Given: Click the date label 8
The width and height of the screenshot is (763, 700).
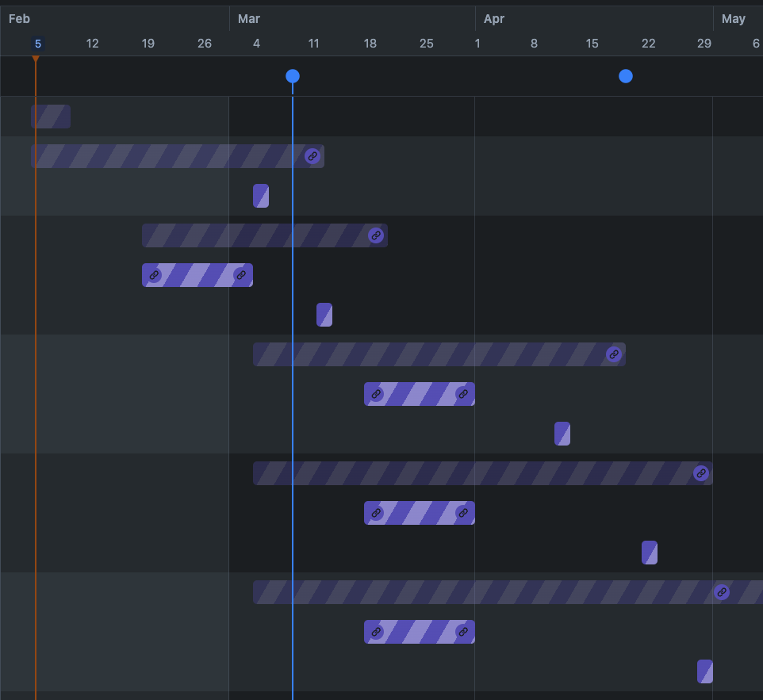Looking at the screenshot, I should (534, 44).
